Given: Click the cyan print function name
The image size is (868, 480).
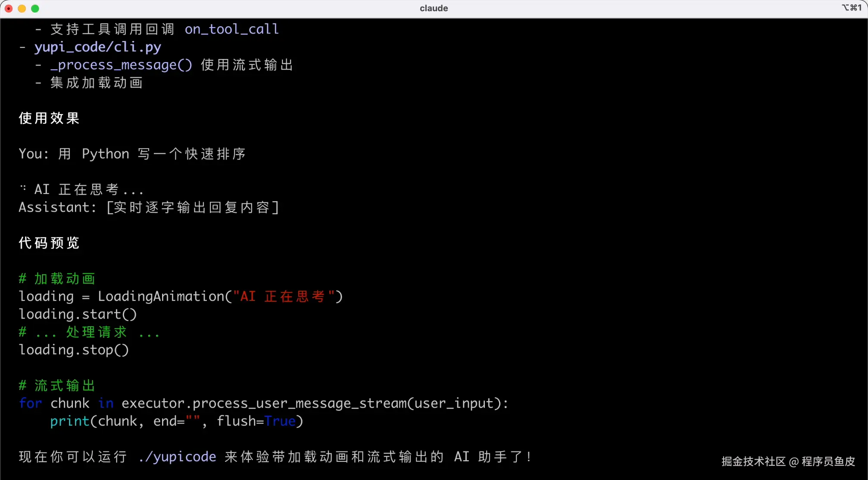Looking at the screenshot, I should (x=69, y=421).
